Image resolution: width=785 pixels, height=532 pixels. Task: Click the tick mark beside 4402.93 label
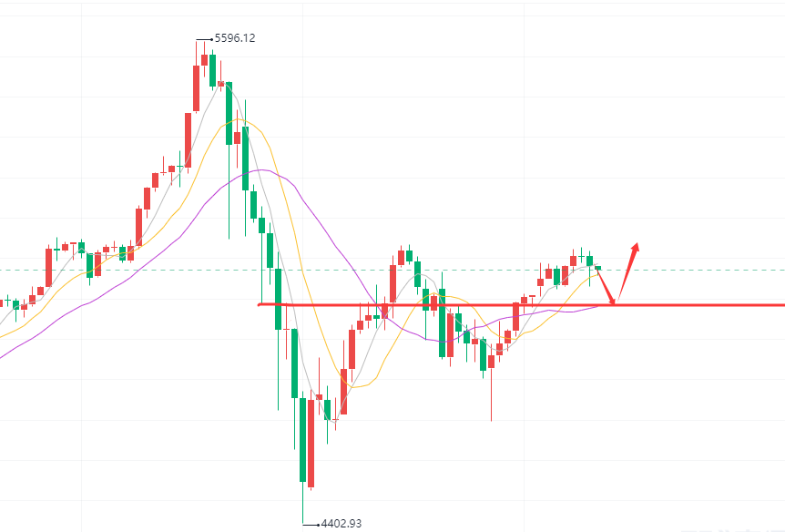[310, 524]
